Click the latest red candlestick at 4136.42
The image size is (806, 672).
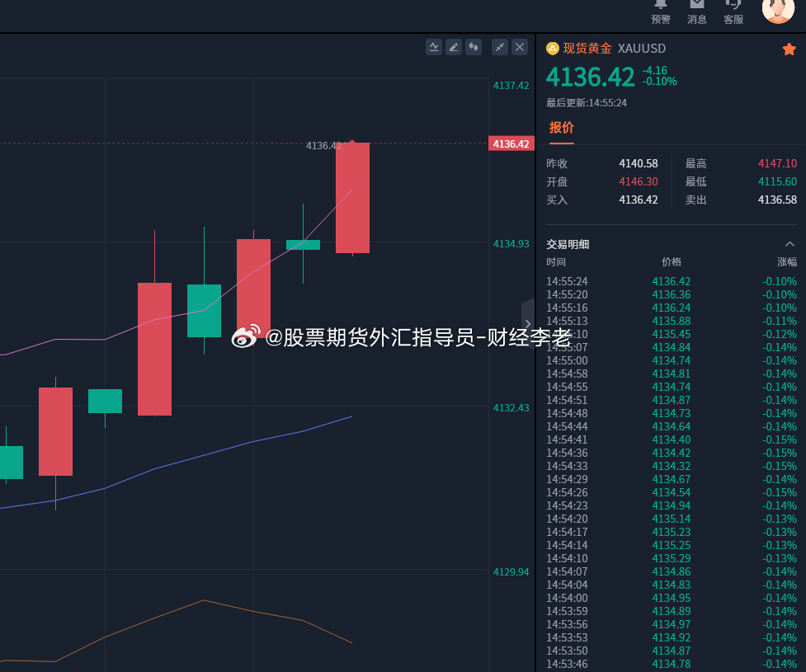tap(352, 198)
